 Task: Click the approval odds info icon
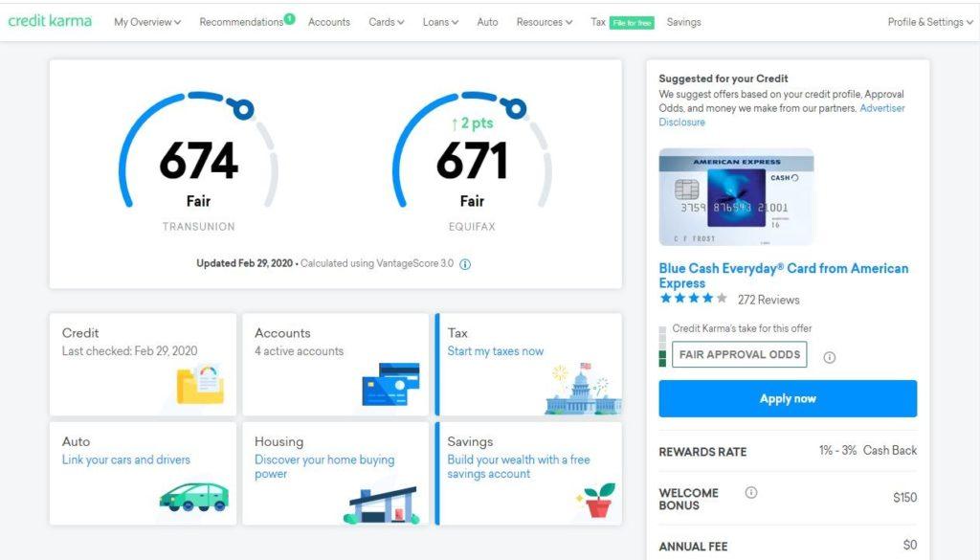pyautogui.click(x=830, y=357)
